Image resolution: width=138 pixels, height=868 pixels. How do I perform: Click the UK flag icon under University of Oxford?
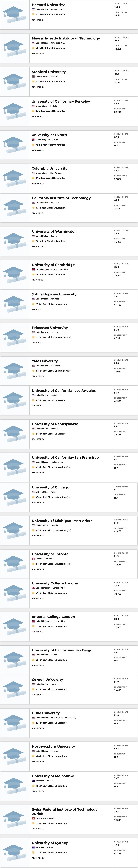click(33, 139)
